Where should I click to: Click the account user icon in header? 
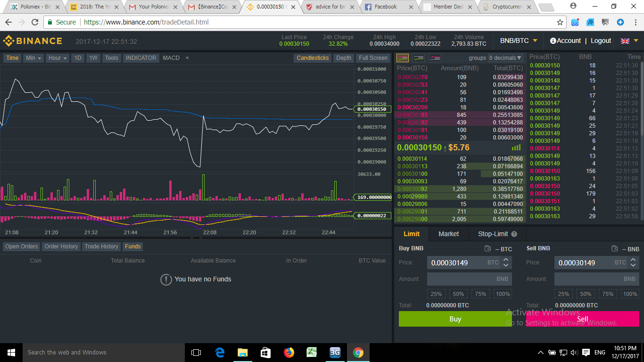click(x=553, y=41)
